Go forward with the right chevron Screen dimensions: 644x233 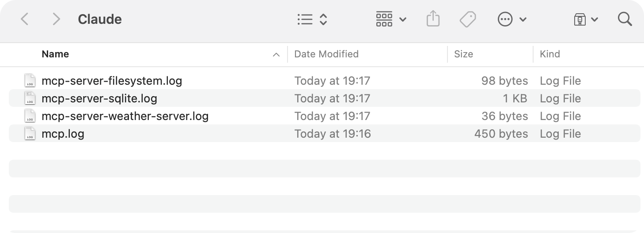click(56, 19)
